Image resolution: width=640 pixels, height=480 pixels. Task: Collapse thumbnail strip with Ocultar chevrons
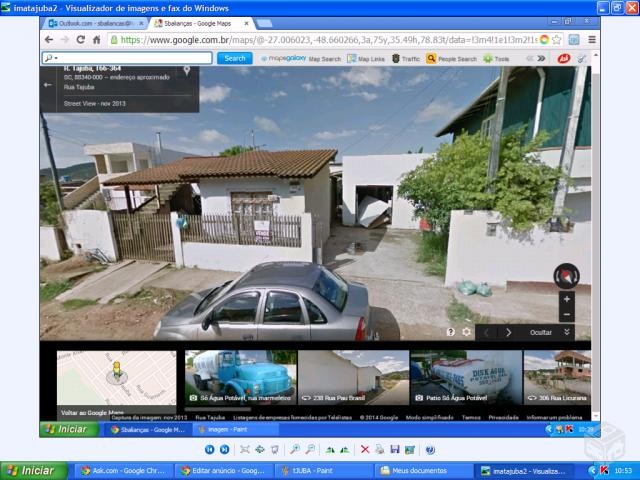[567, 332]
